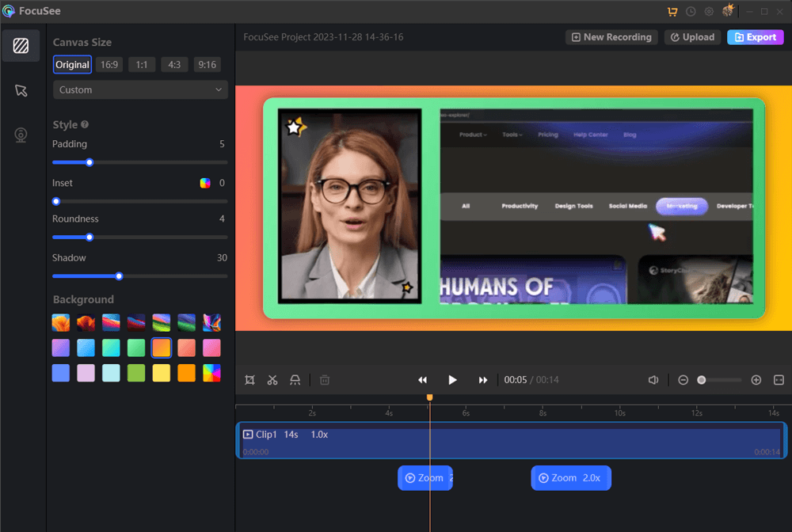Open the settings gear icon
The height and width of the screenshot is (532, 792).
click(x=709, y=11)
